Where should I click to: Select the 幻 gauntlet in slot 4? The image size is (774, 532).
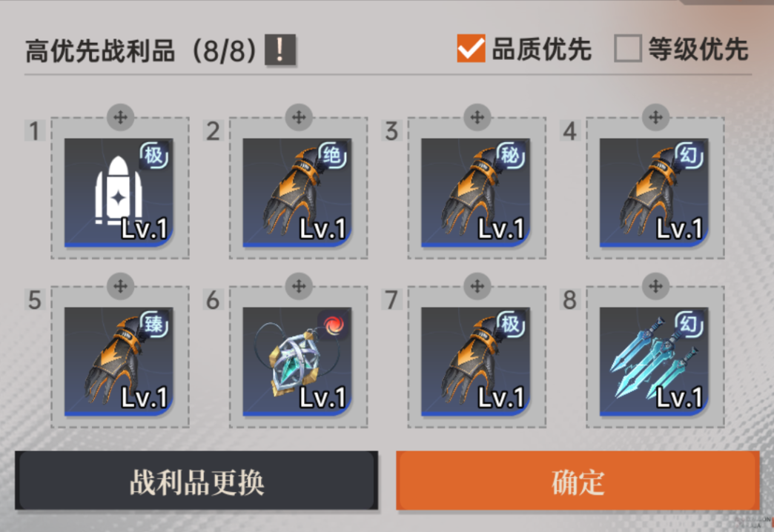coord(654,193)
